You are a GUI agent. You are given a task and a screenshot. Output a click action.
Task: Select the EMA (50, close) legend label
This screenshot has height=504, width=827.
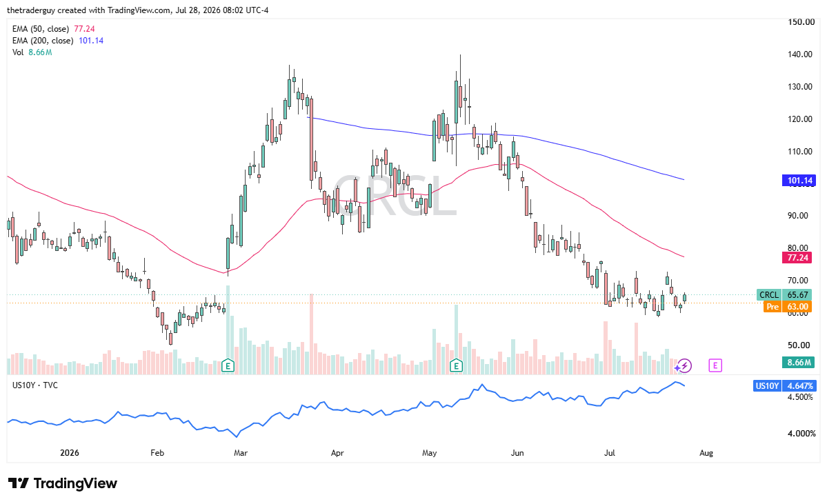coord(41,29)
